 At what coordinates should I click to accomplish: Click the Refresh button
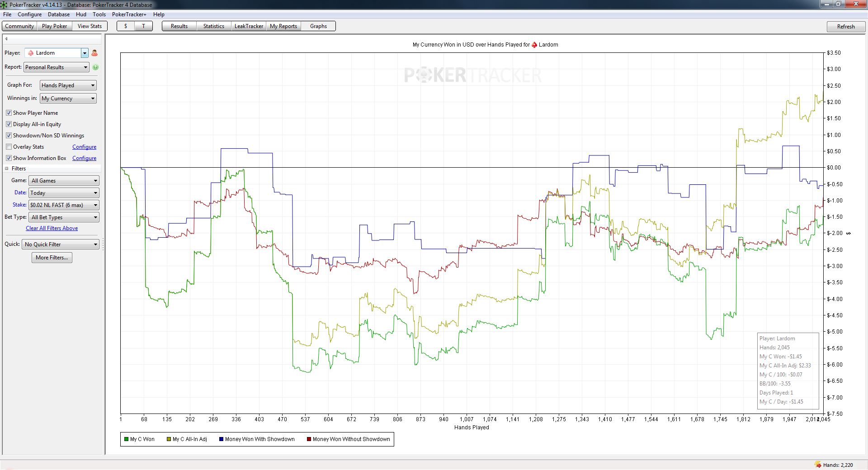[x=846, y=27]
